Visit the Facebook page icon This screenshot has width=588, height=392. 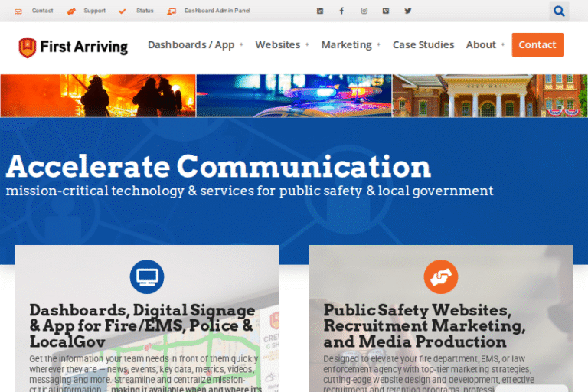click(341, 11)
